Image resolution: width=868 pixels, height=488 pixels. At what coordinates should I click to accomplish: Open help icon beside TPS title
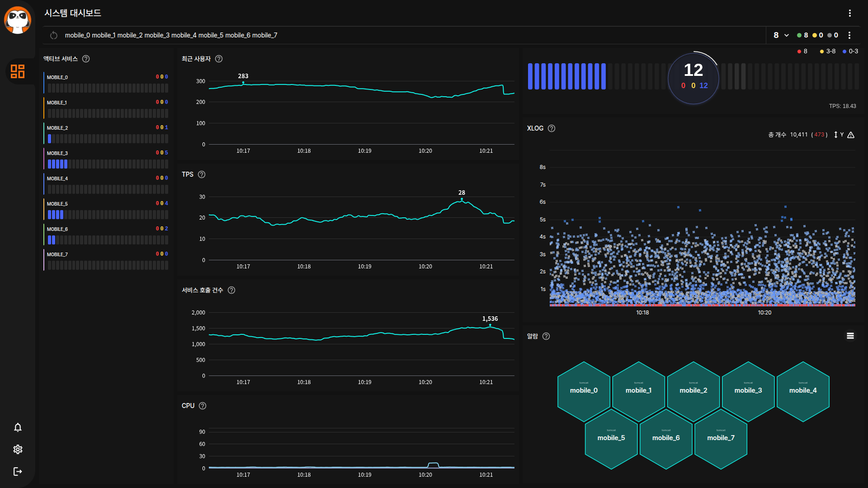tap(202, 174)
